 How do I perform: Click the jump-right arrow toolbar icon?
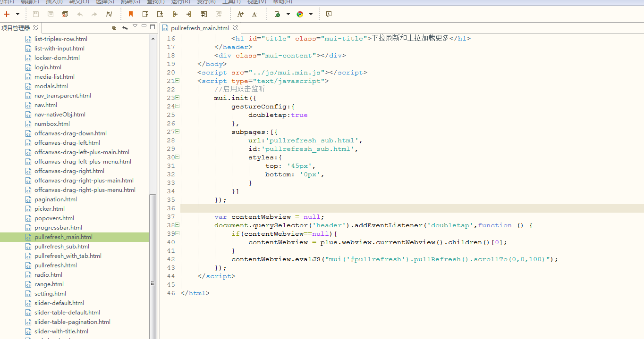coord(189,14)
